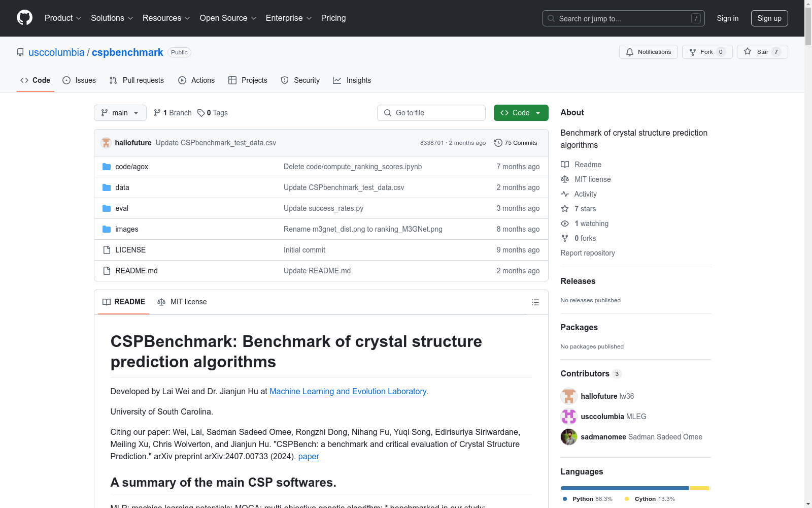
Task: Click the watching eye icon
Action: pyautogui.click(x=565, y=224)
